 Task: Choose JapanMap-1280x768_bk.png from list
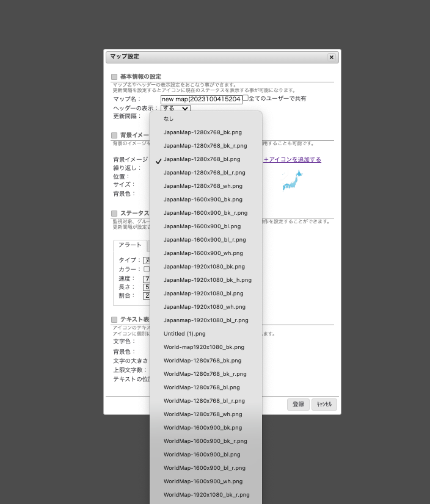pos(206,132)
